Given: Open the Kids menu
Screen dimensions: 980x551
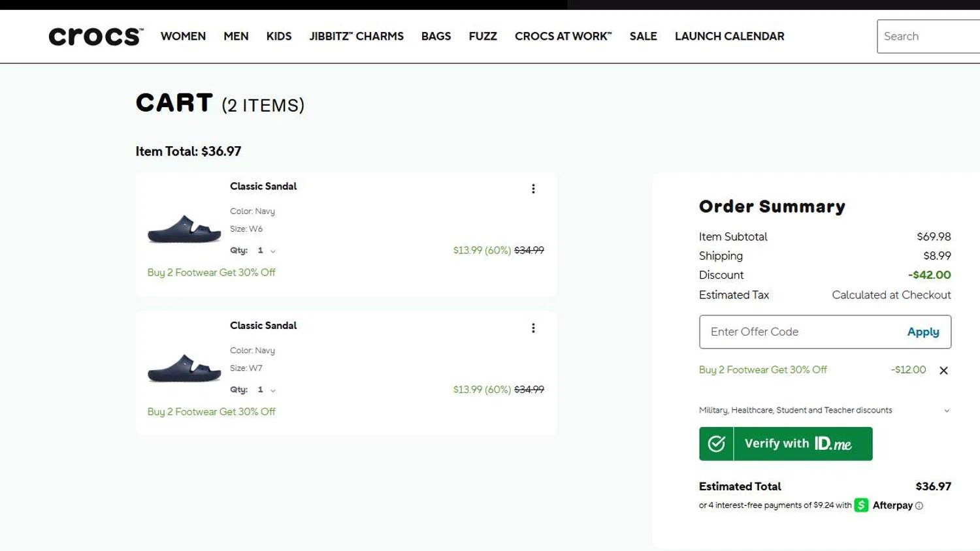Looking at the screenshot, I should pos(279,37).
